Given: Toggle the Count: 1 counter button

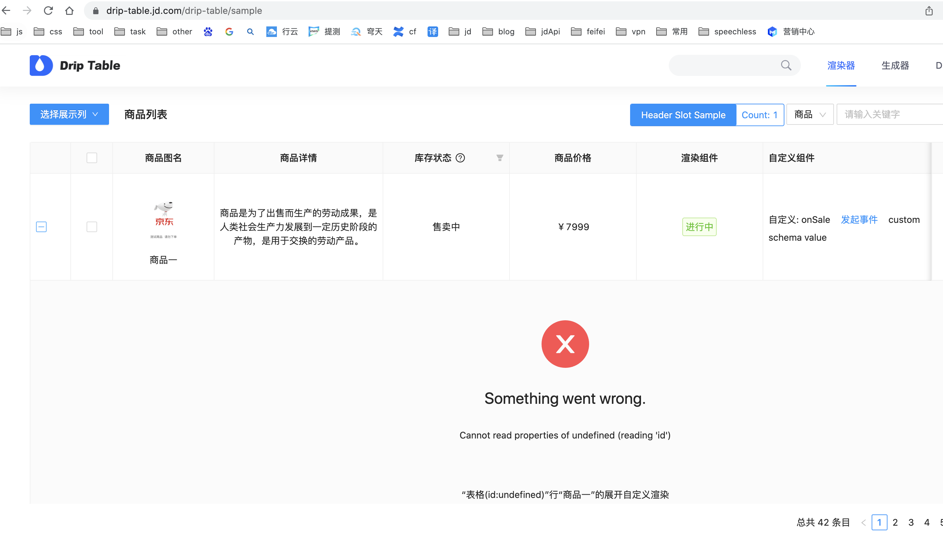Looking at the screenshot, I should click(x=760, y=115).
